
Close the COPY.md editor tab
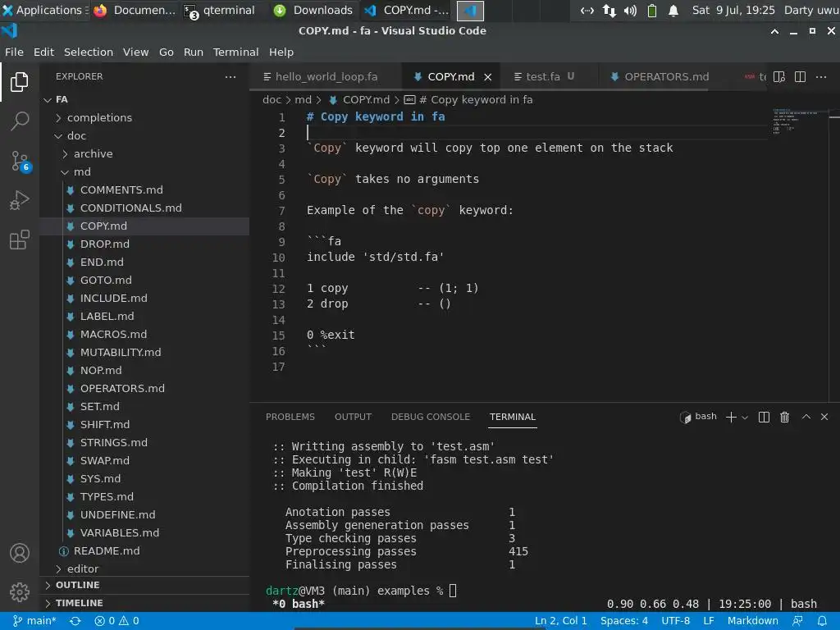coord(487,77)
